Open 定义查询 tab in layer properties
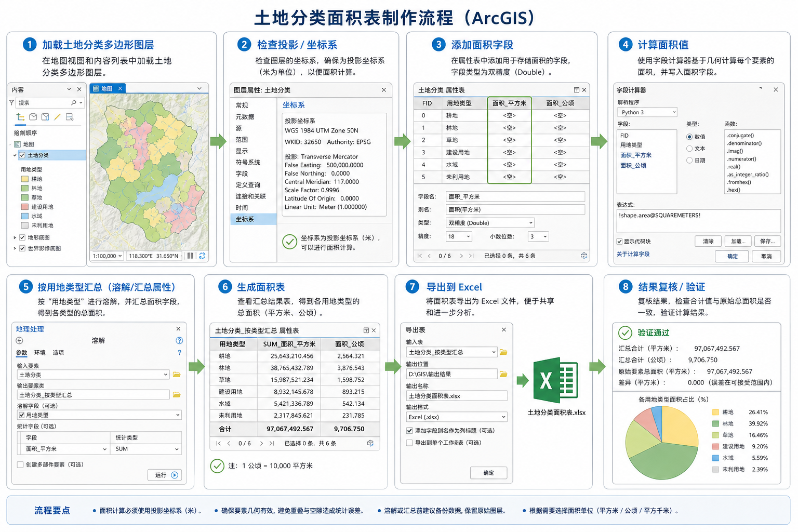The width and height of the screenshot is (798, 532). coord(248,185)
